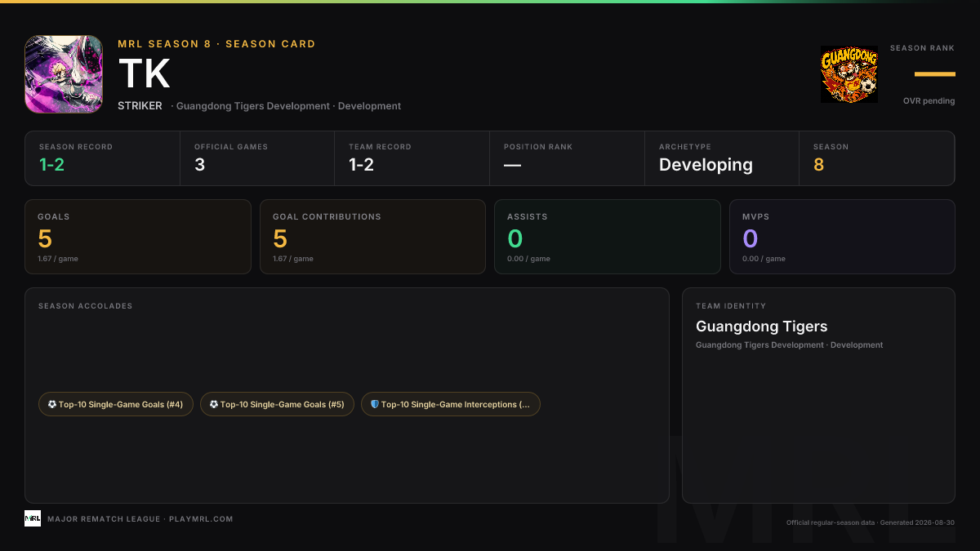Click the Official Games value 3

[199, 165]
